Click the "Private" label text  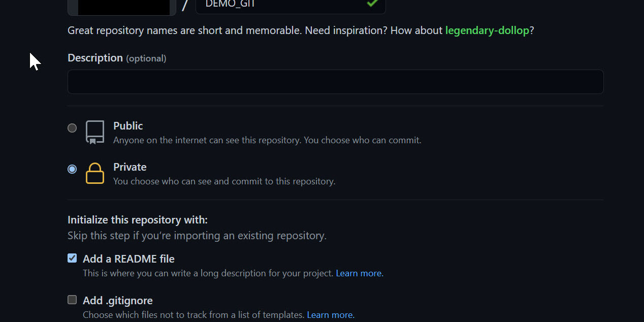point(130,167)
